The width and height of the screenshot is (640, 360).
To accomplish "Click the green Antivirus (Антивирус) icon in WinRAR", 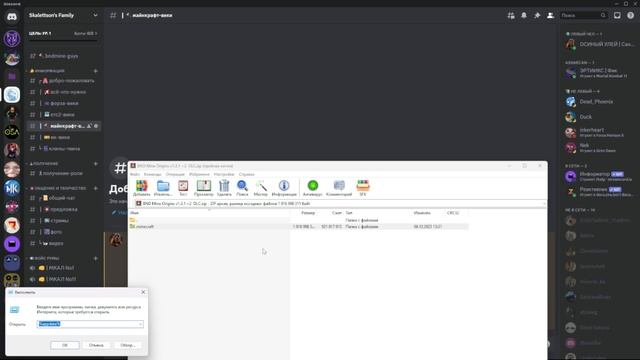I will (x=313, y=188).
